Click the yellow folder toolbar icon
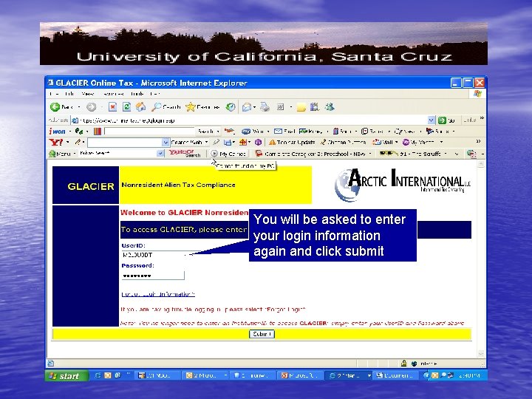532x399 pixels. tap(301, 108)
